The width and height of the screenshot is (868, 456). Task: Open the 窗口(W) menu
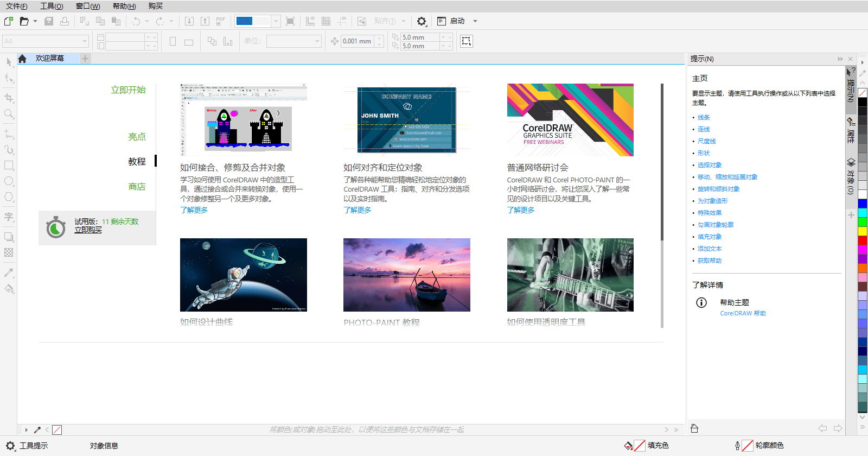(x=88, y=6)
